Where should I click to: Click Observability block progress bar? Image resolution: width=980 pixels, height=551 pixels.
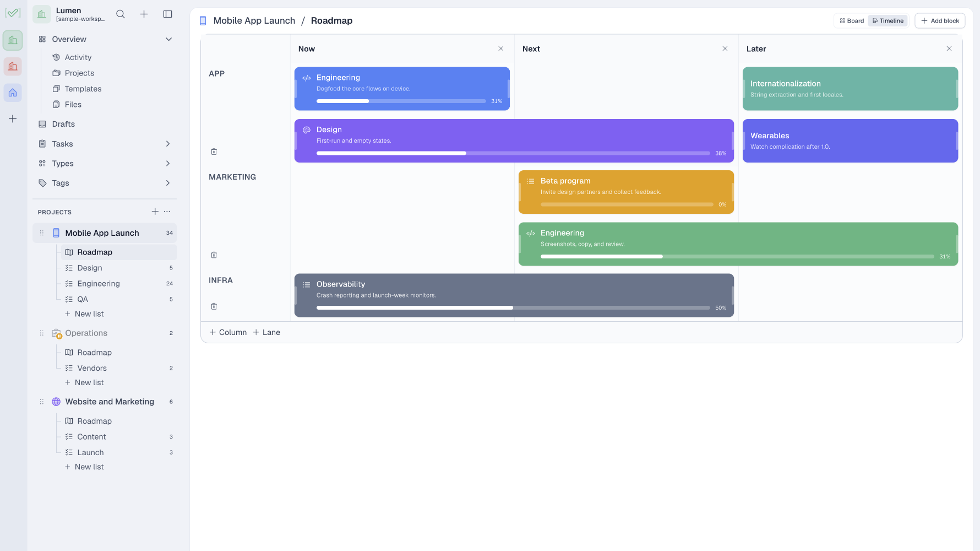(x=513, y=308)
